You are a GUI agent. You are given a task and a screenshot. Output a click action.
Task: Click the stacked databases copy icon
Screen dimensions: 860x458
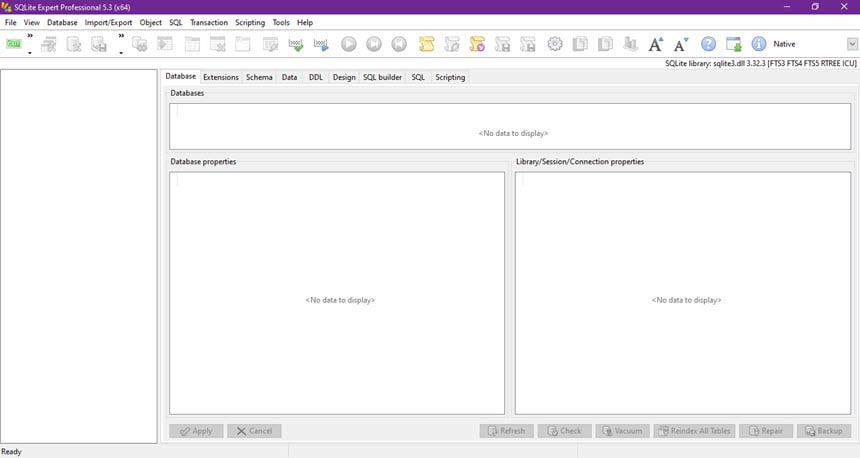click(139, 44)
